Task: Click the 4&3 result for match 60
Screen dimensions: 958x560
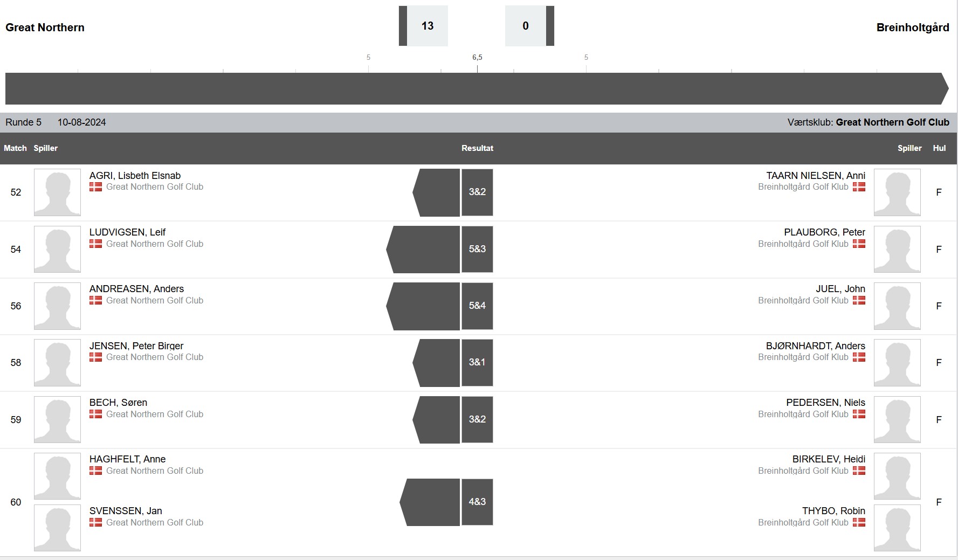Action: pyautogui.click(x=477, y=502)
